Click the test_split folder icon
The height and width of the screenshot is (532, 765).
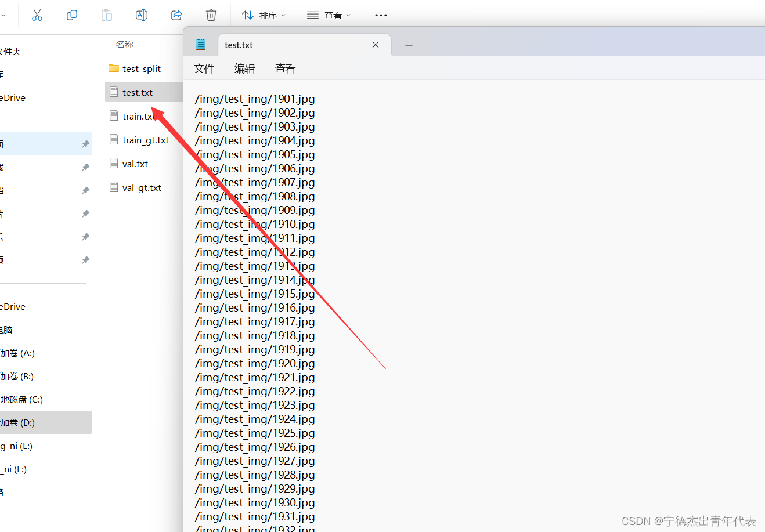tap(114, 68)
